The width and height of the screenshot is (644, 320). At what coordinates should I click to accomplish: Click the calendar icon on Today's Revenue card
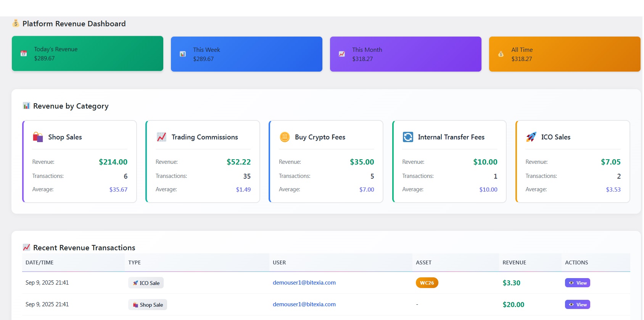click(24, 54)
